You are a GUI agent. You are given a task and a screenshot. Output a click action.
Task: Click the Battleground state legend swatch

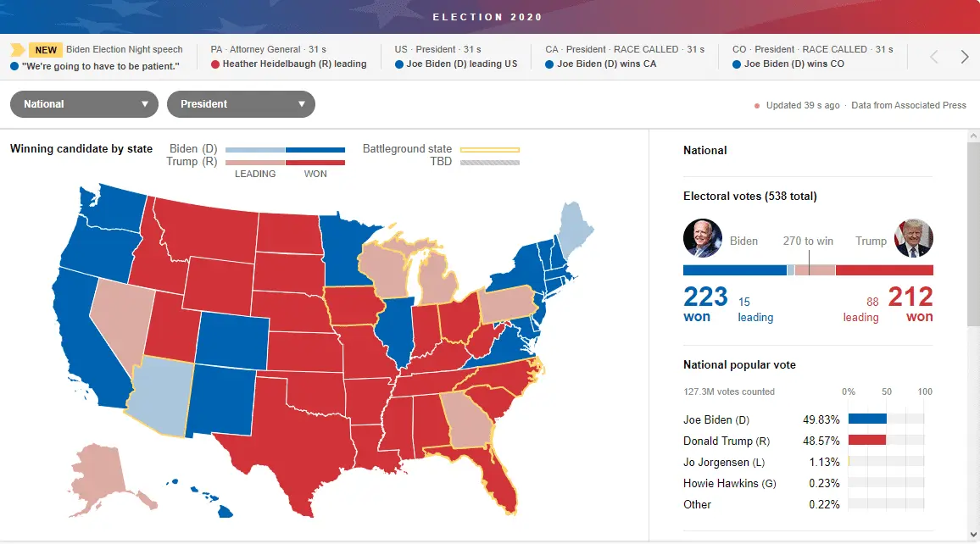(x=490, y=150)
